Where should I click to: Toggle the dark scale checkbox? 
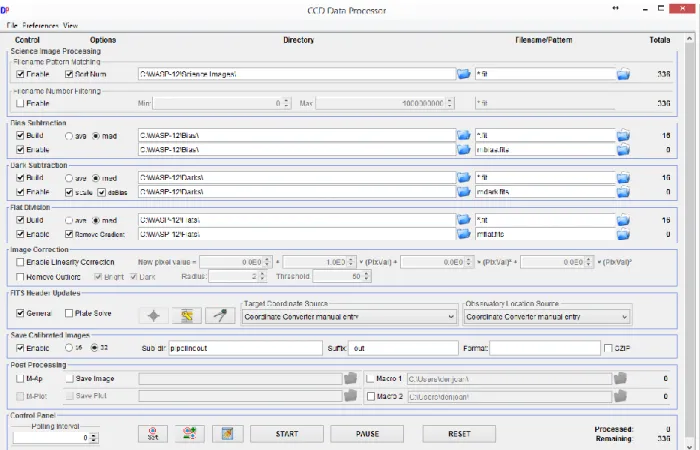click(x=69, y=192)
